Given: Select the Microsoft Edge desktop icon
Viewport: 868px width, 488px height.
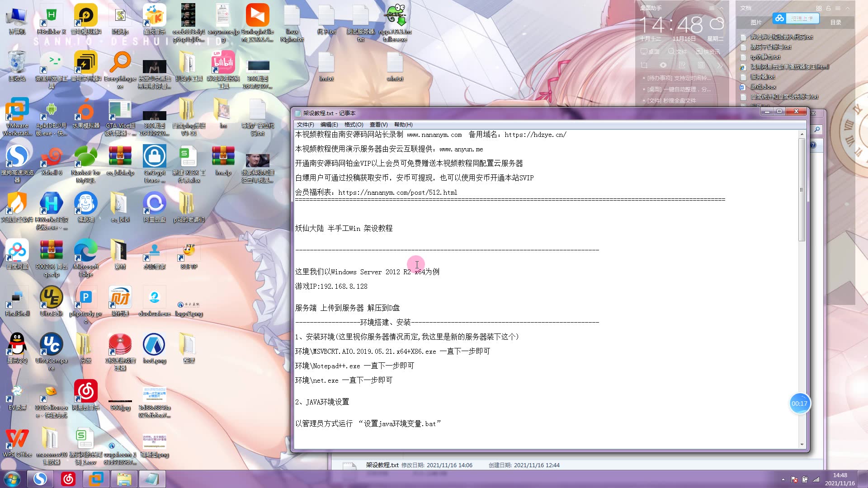Looking at the screenshot, I should pos(86,258).
